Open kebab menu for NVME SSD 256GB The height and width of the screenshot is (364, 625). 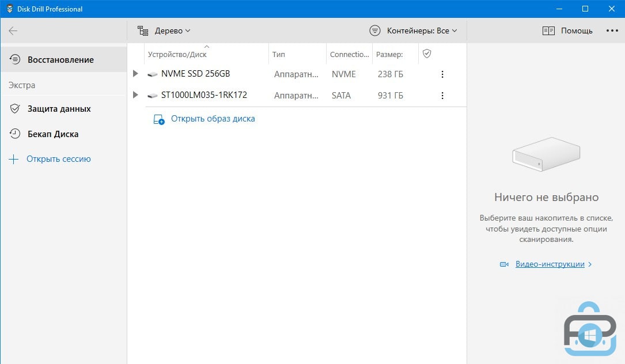point(442,74)
